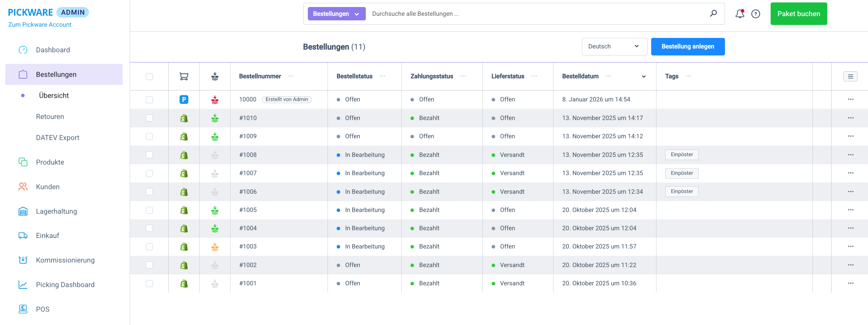Screen dimensions: 868x325
Task: Click the shopping cart column header icon
Action: 184,76
